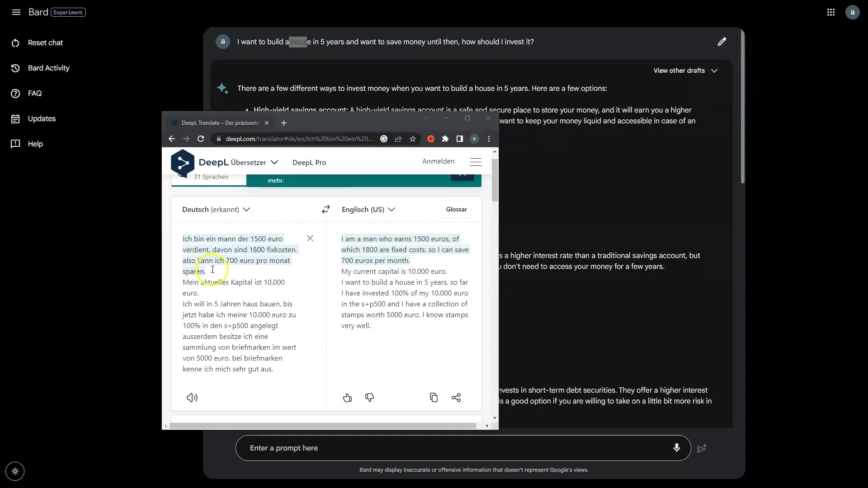Click the Glossar button
This screenshot has width=868, height=488.
click(457, 209)
